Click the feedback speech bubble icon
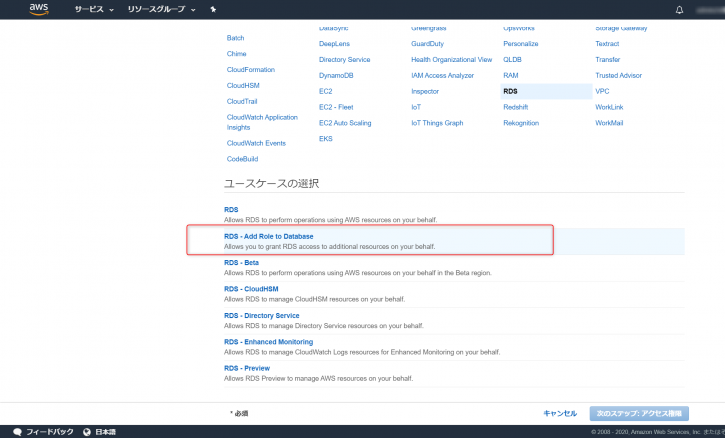The height and width of the screenshot is (438, 725). coord(18,432)
